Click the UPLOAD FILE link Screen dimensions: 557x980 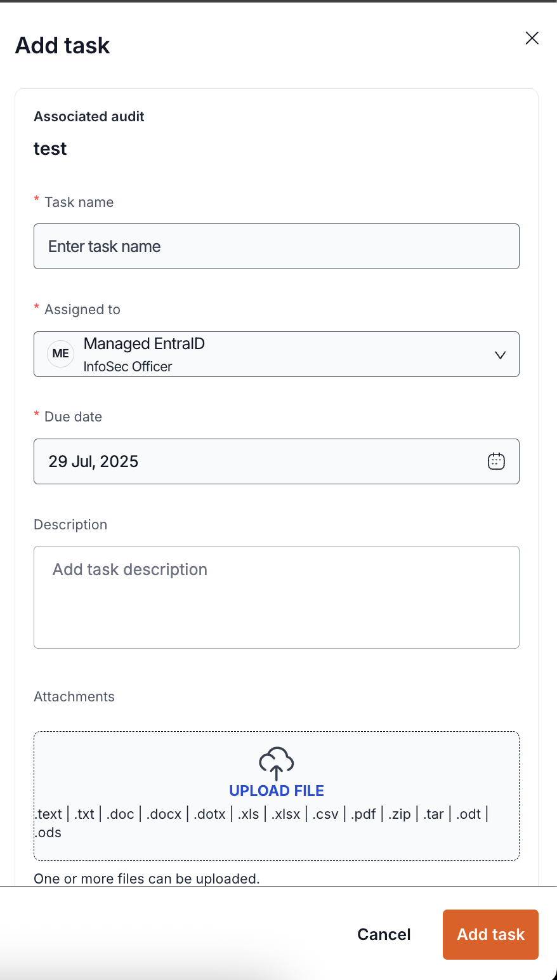coord(276,791)
